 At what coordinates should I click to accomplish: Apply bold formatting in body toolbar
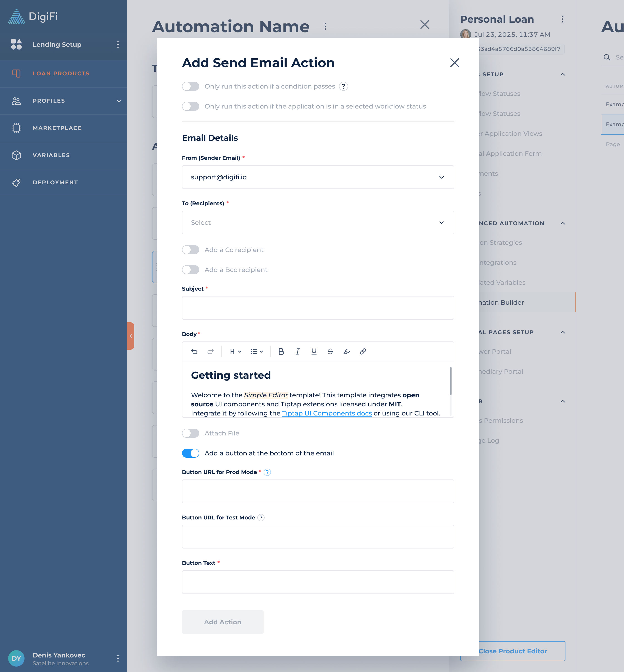click(x=281, y=351)
